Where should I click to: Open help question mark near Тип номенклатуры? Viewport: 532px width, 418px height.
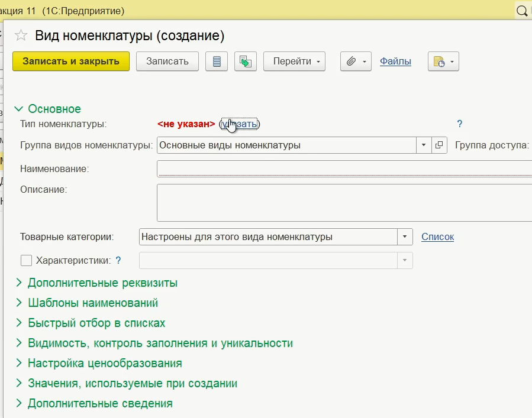coord(459,124)
